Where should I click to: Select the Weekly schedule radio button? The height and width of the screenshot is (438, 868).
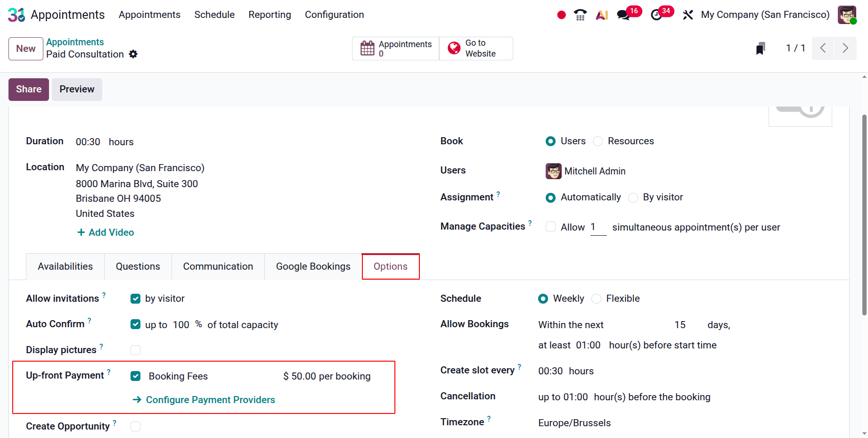[543, 299]
